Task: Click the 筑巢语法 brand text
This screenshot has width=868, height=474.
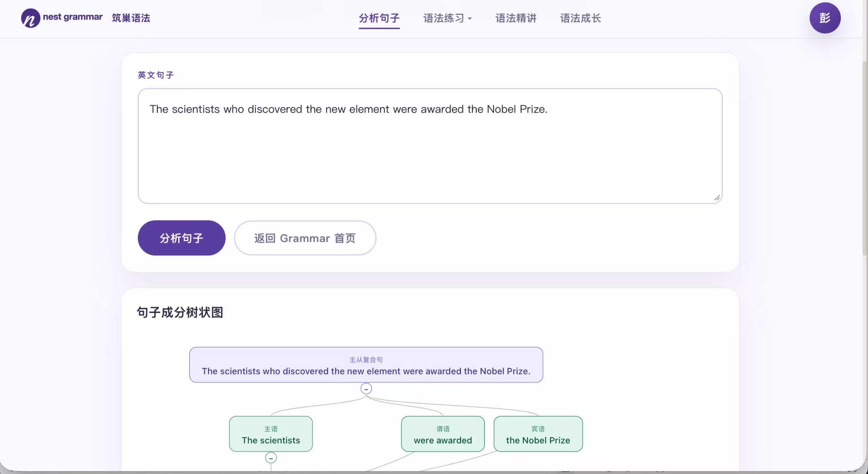Action: 131,18
